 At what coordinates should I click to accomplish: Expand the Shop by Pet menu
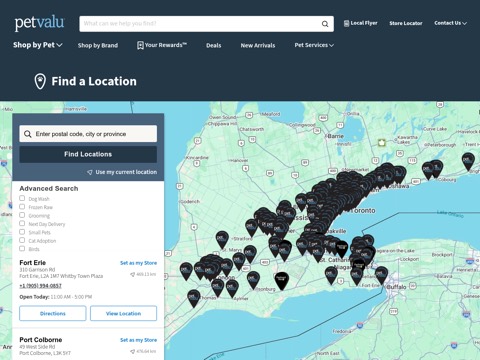[38, 45]
